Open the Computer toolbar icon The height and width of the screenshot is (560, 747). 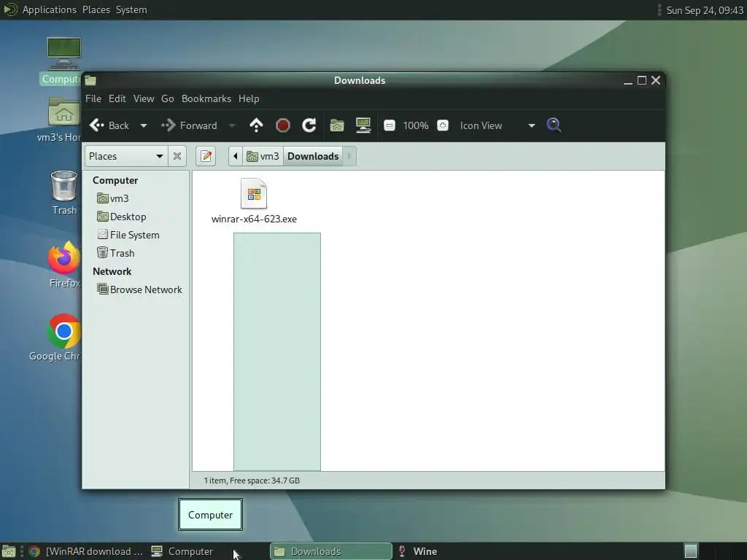[363, 125]
